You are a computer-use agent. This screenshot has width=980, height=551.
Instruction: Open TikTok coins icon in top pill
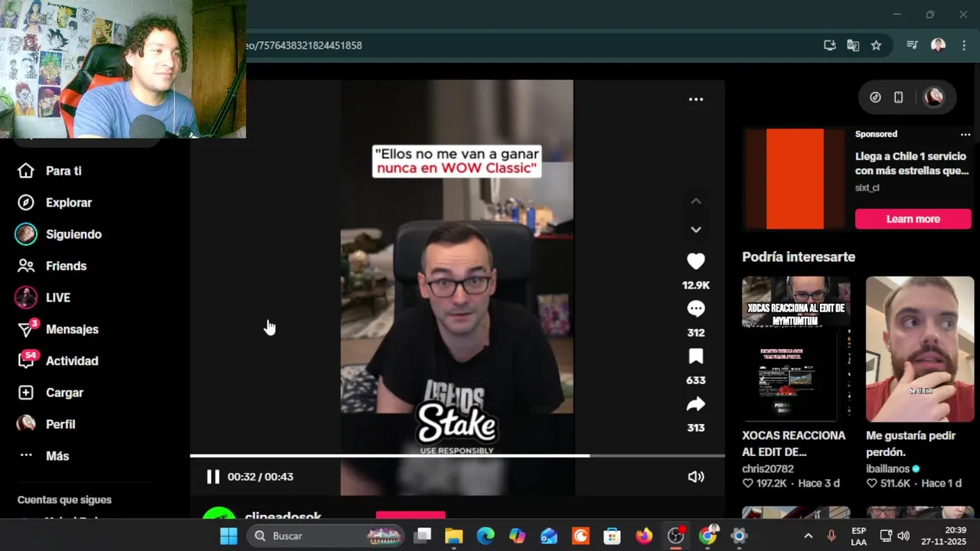pyautogui.click(x=875, y=97)
